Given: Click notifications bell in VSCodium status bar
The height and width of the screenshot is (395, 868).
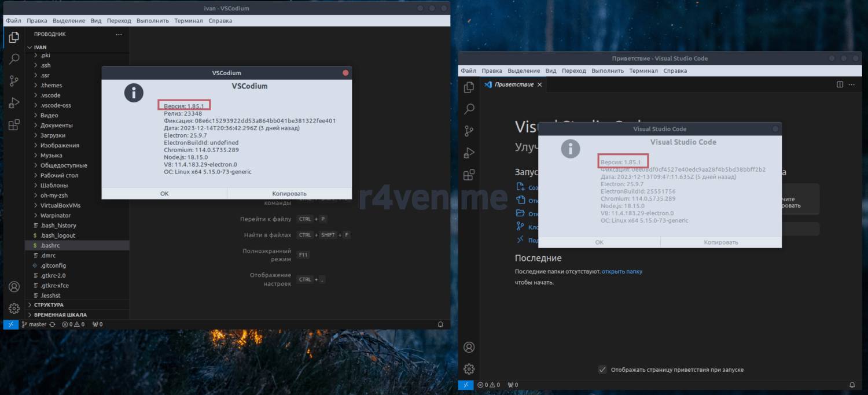Looking at the screenshot, I should coord(440,324).
